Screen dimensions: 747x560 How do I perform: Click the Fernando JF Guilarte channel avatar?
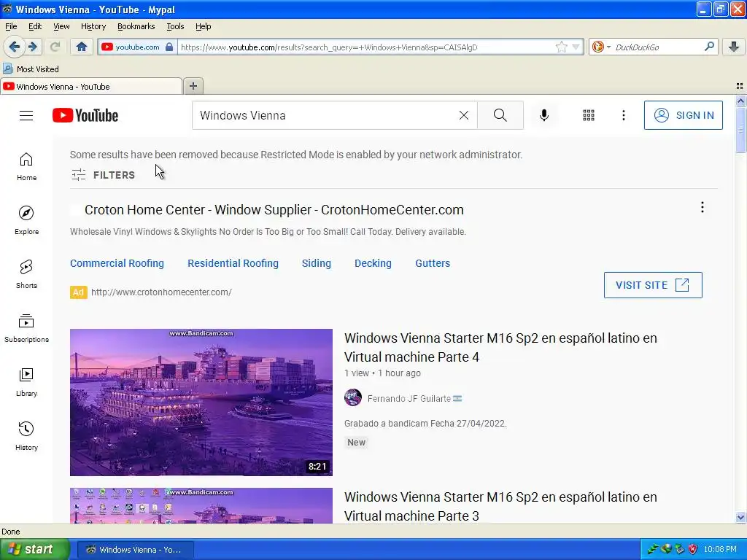point(353,397)
